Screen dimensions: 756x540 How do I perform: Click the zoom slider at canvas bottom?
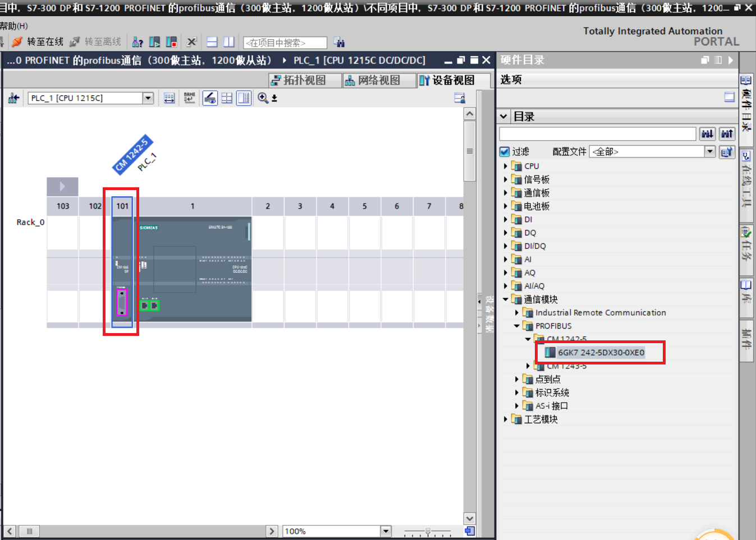click(428, 531)
